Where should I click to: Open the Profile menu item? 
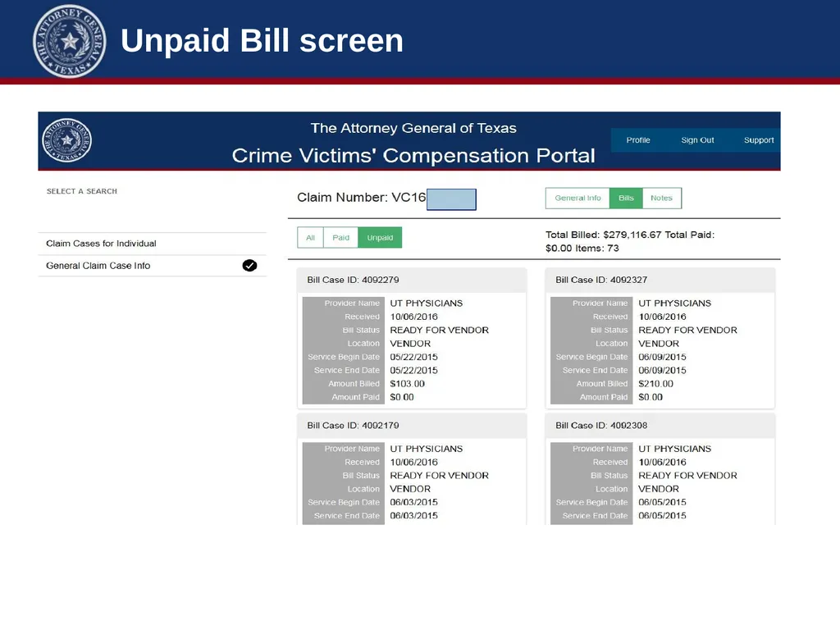point(638,139)
